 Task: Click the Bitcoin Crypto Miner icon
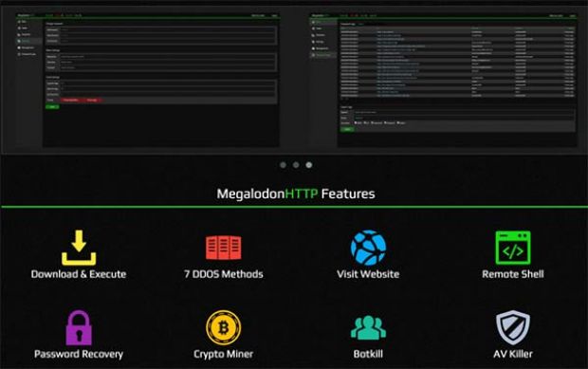click(224, 327)
